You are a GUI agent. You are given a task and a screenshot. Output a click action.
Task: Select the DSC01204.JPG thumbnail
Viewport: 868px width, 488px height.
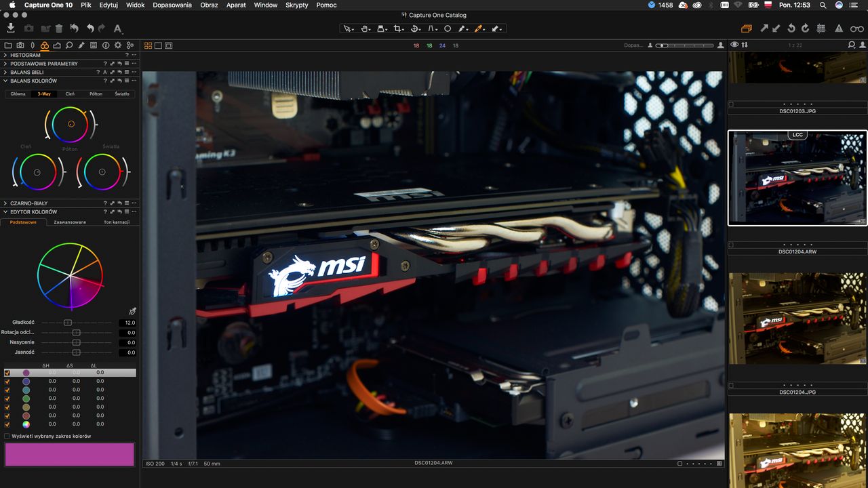[x=797, y=319]
